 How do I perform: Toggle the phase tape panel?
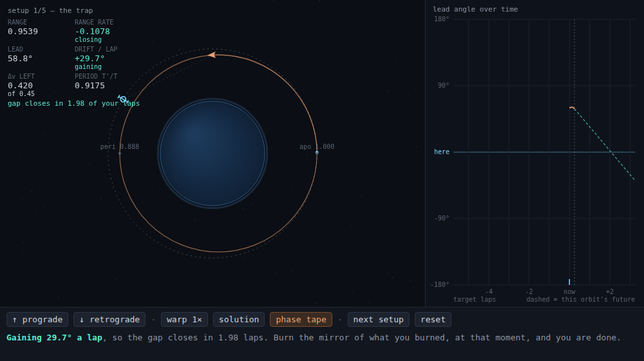pyautogui.click(x=301, y=320)
